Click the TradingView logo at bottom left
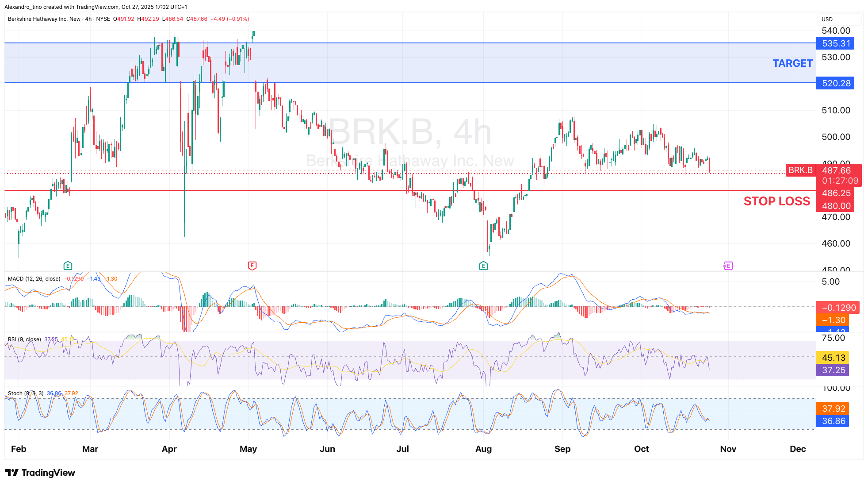Screen dimensions: 868x486 pos(40,473)
